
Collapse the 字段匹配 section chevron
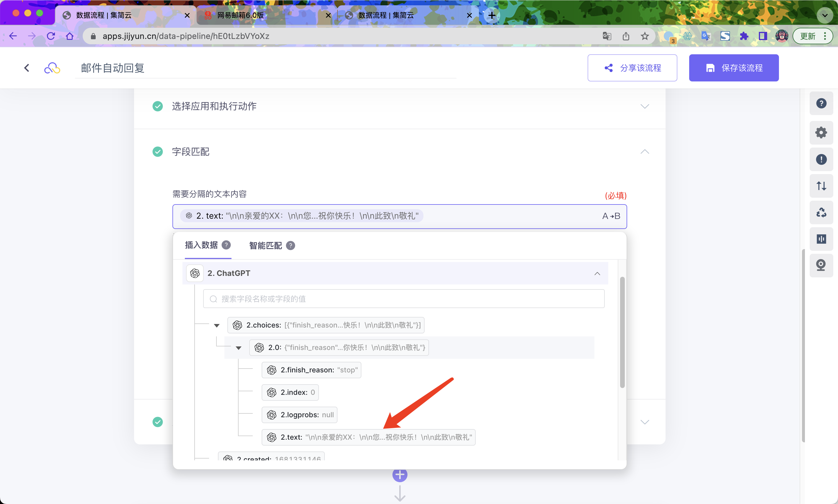pos(645,151)
